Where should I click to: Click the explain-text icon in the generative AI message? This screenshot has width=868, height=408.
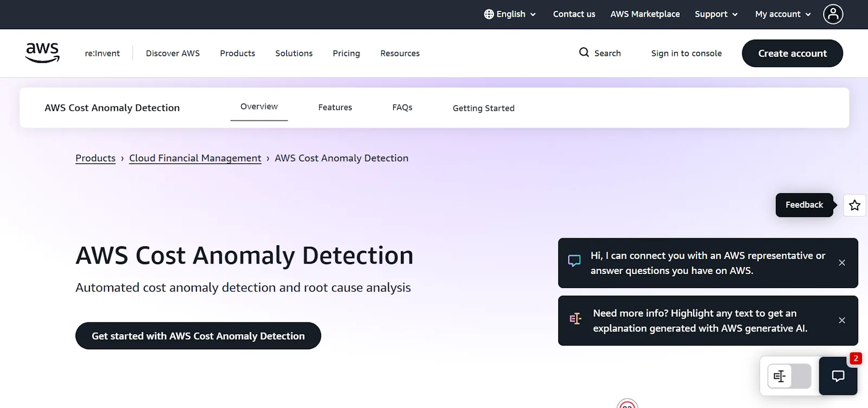point(575,318)
